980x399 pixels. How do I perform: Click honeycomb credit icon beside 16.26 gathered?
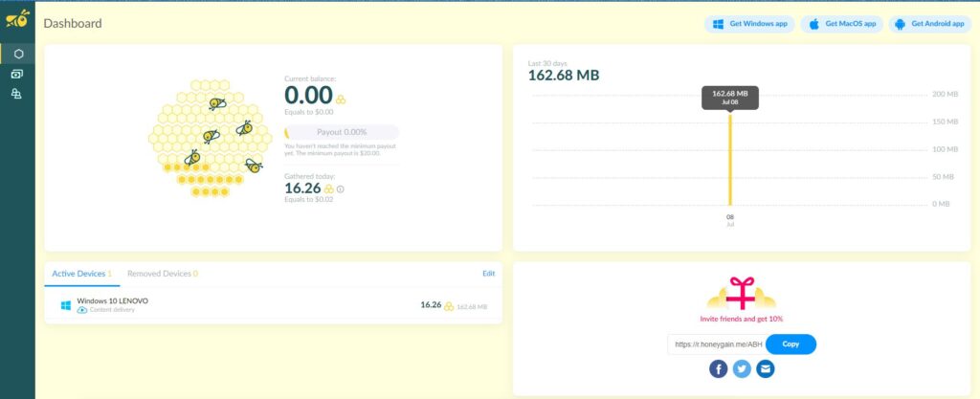(329, 188)
